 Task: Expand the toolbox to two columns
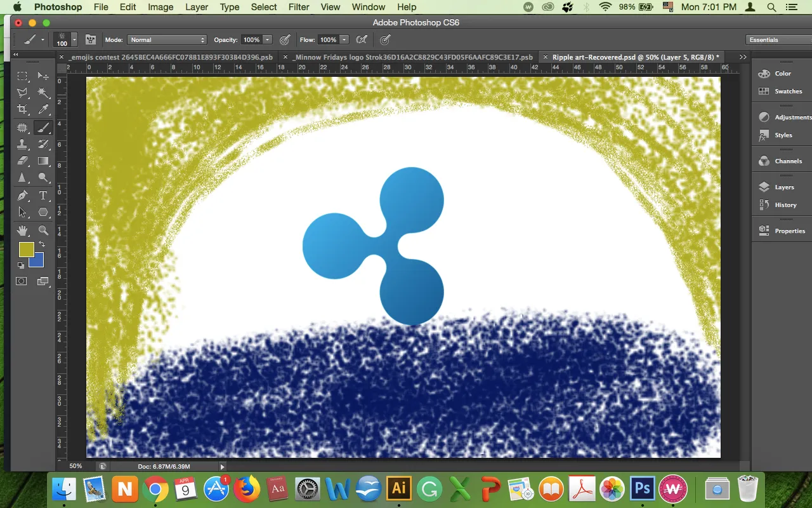coord(16,55)
